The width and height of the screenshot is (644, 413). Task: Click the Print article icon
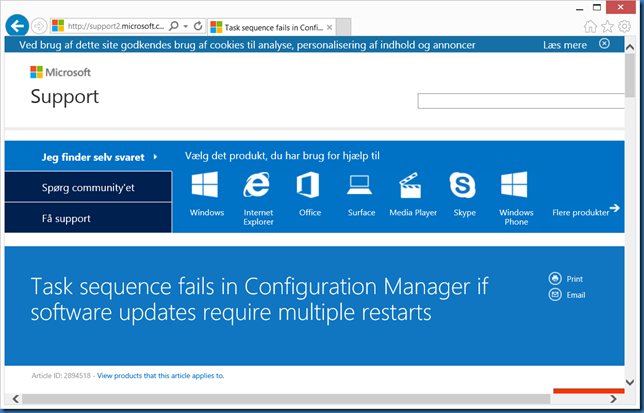pyautogui.click(x=555, y=279)
